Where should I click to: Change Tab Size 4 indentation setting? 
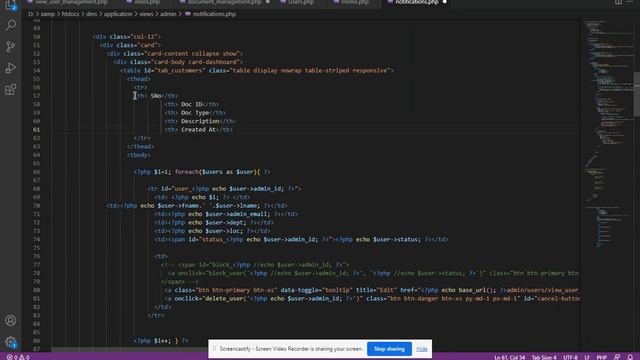pyautogui.click(x=544, y=357)
